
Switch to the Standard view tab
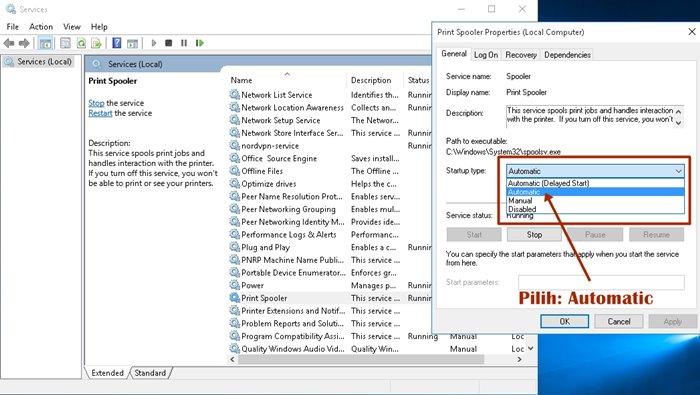[150, 373]
